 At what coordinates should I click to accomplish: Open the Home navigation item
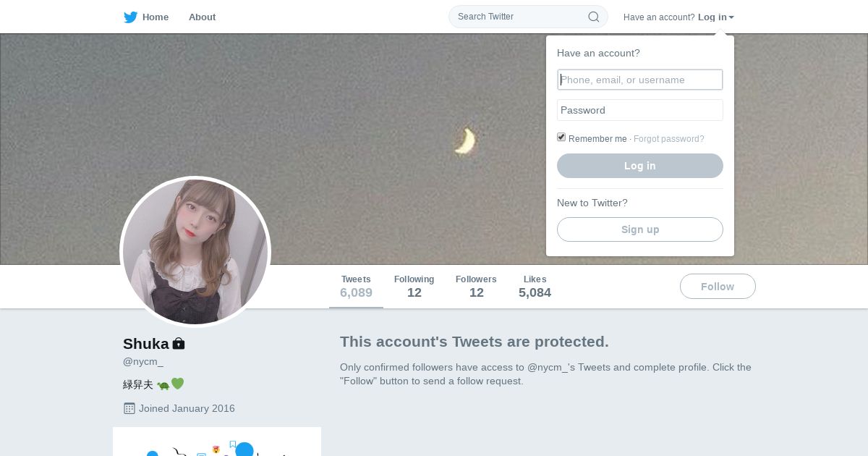click(155, 17)
